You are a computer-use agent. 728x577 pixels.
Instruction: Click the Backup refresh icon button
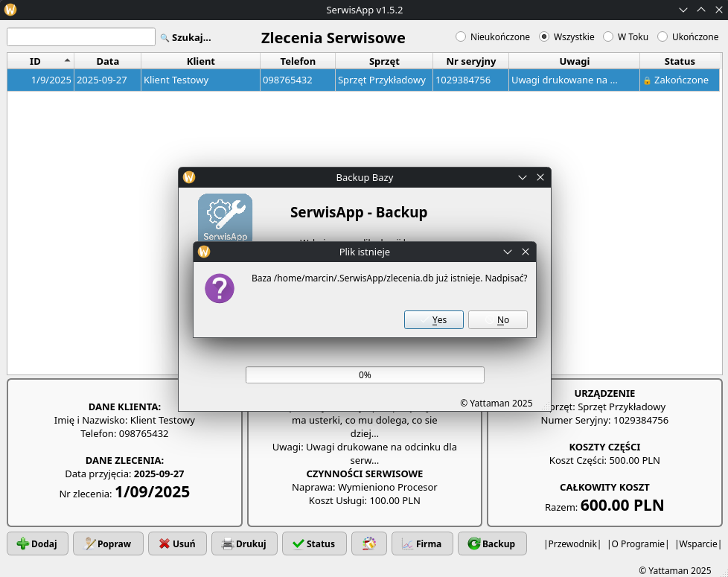tap(492, 543)
